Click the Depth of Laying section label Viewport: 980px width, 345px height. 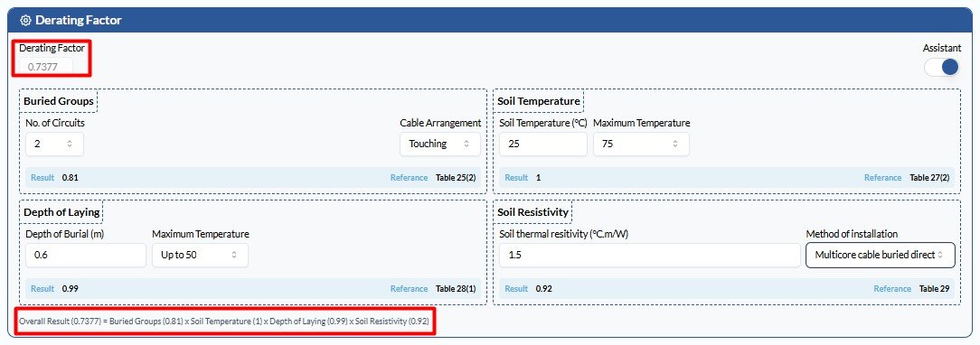61,212
